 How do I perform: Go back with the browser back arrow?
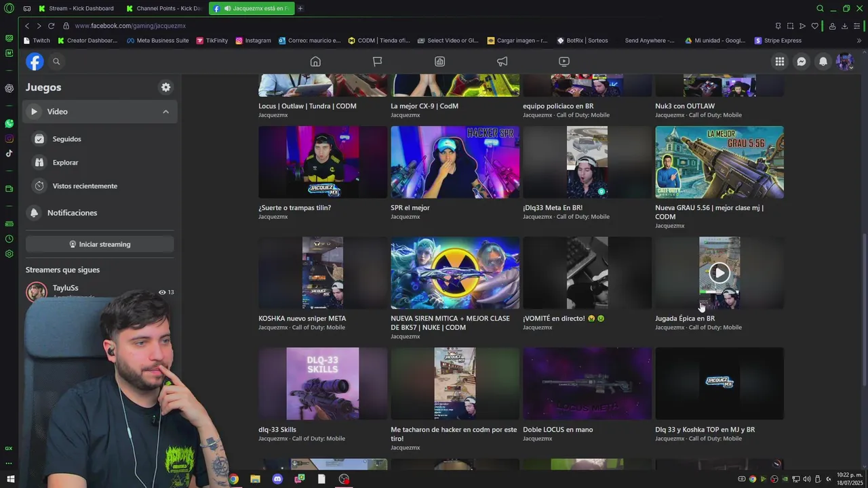pos(27,26)
